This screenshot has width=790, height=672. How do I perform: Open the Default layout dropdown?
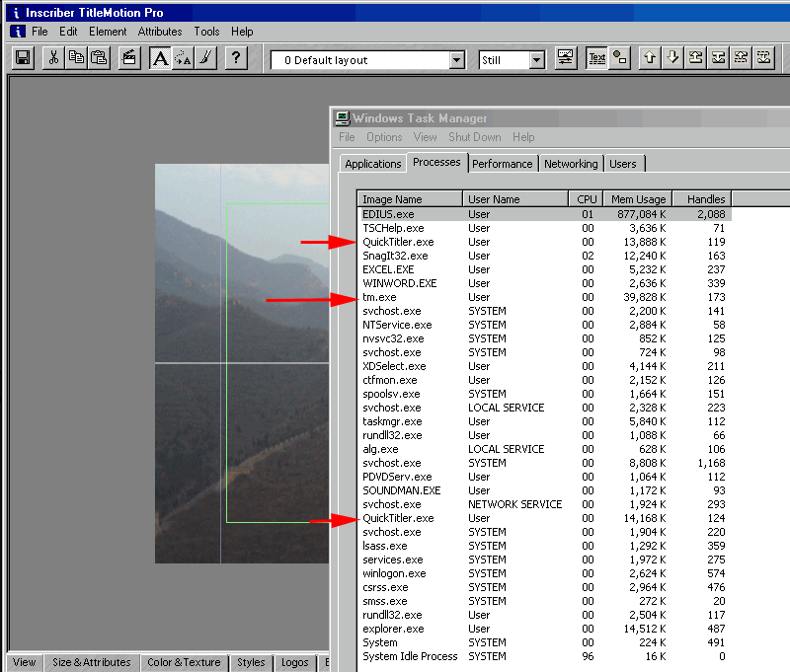456,60
